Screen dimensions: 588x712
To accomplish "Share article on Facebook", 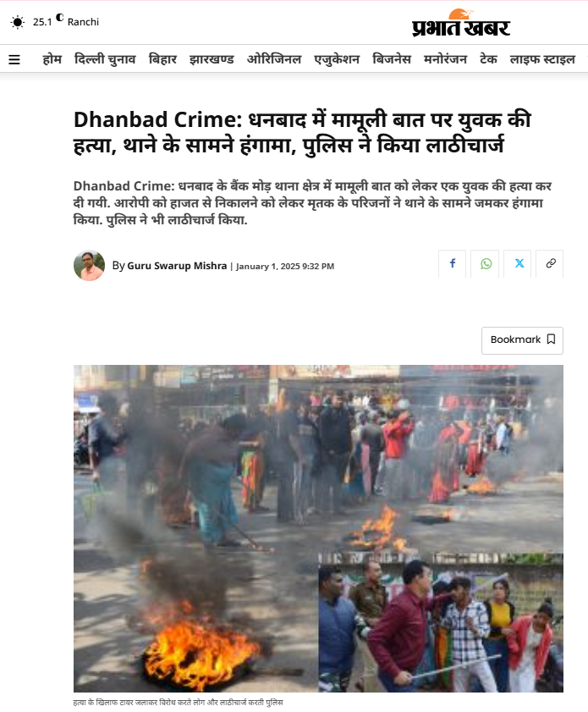I will (453, 263).
